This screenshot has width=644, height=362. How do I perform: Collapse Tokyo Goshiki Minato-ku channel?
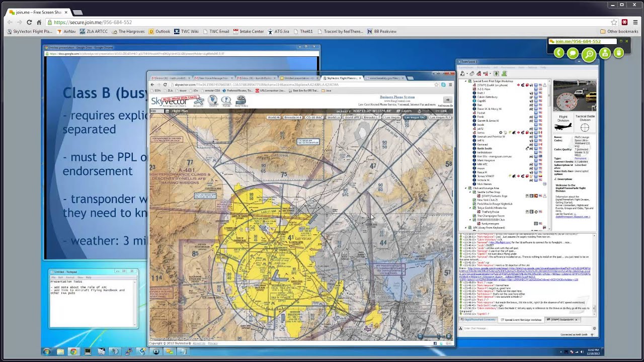tap(470, 208)
